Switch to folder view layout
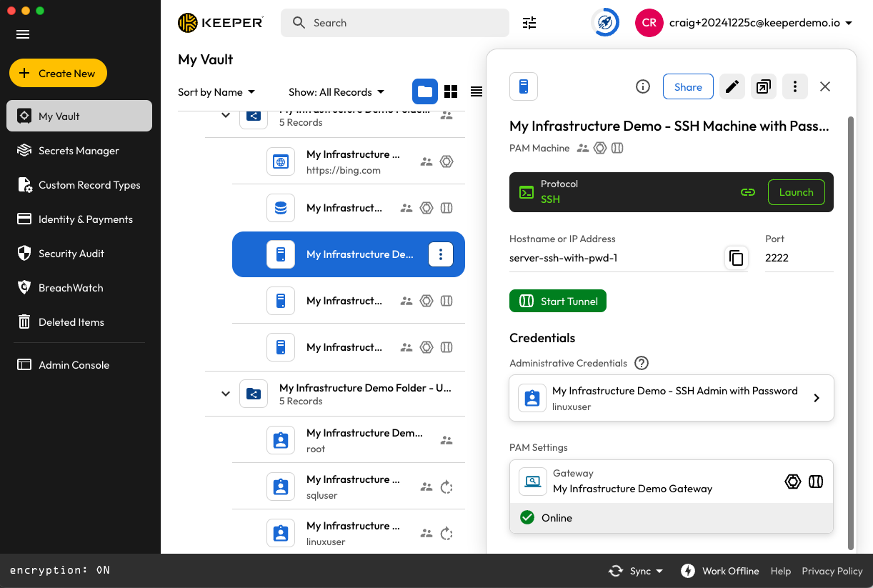Image resolution: width=873 pixels, height=588 pixels. pos(425,91)
